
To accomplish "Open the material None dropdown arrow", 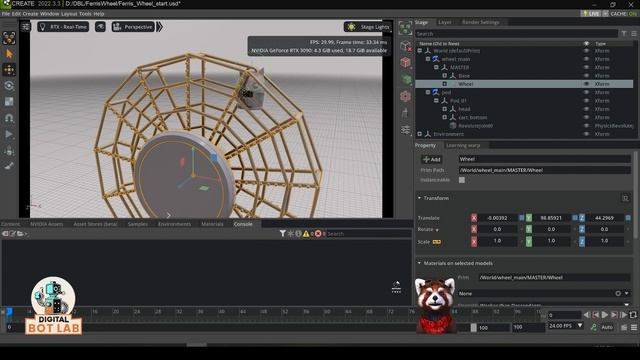I will pyautogui.click(x=627, y=293).
